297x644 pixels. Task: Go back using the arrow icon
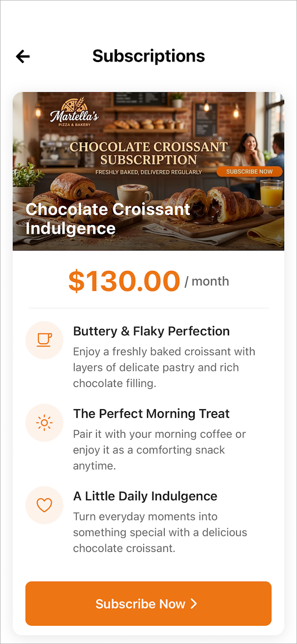23,57
